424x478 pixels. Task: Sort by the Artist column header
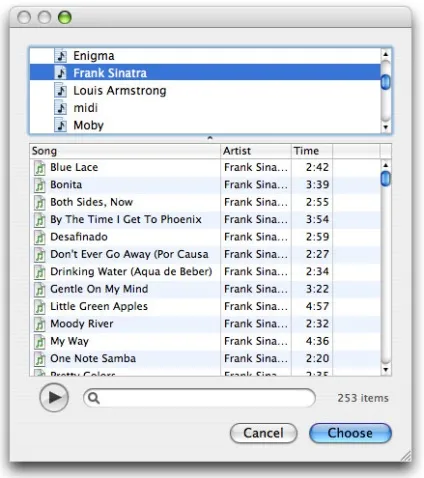pyautogui.click(x=256, y=151)
